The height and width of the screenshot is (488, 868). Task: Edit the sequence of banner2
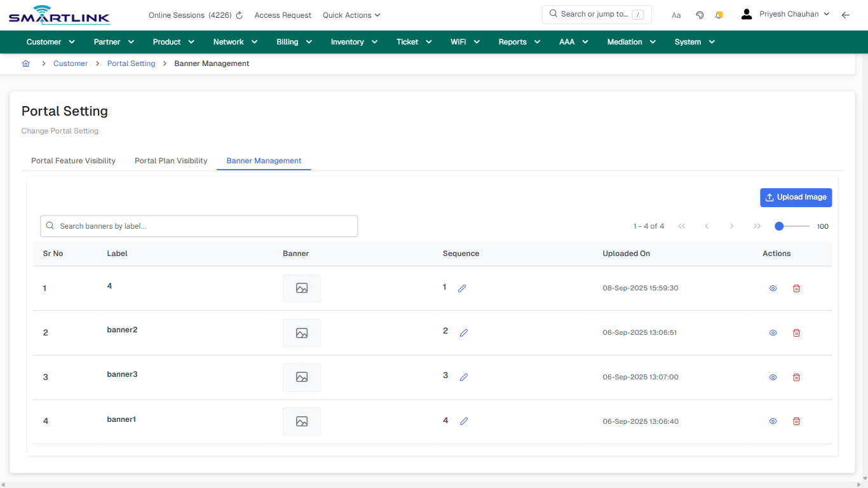point(464,332)
